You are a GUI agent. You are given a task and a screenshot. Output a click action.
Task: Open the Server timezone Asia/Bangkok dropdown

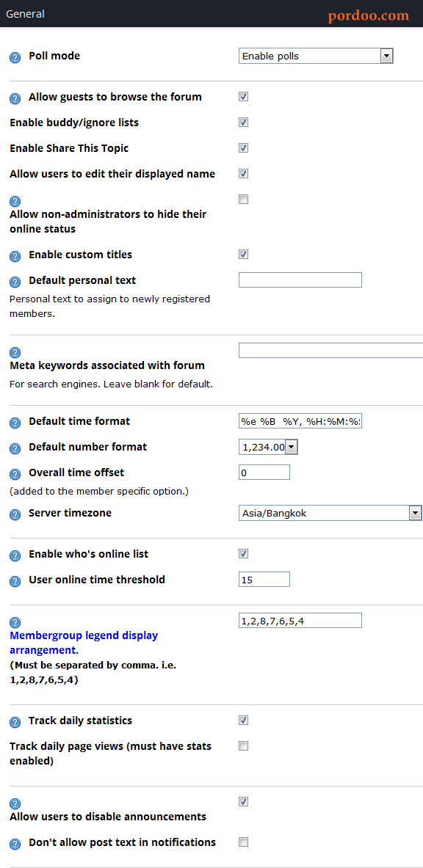tap(330, 513)
